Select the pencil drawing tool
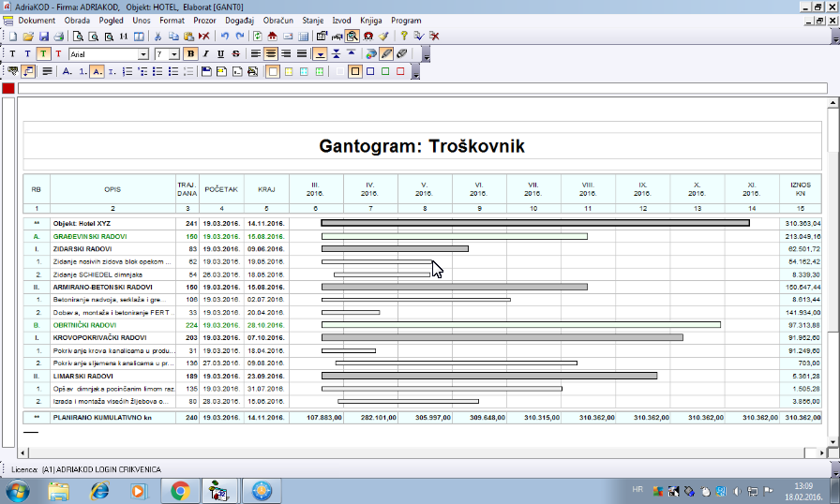 pyautogui.click(x=386, y=54)
